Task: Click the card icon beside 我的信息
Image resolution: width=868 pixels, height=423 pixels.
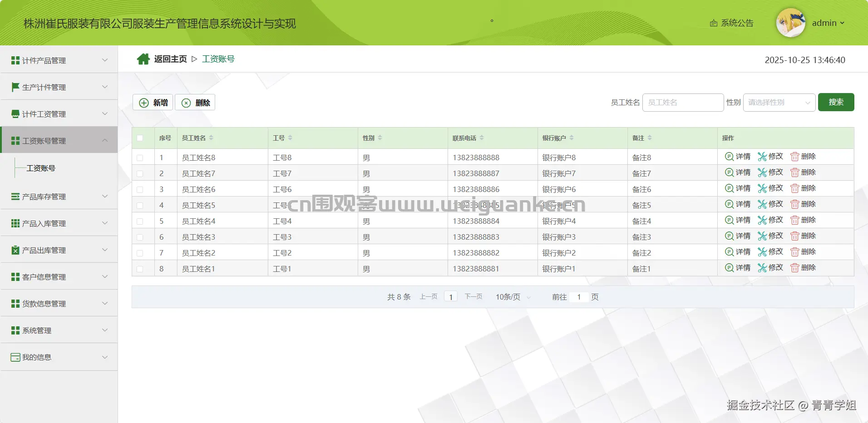Action: pyautogui.click(x=15, y=357)
